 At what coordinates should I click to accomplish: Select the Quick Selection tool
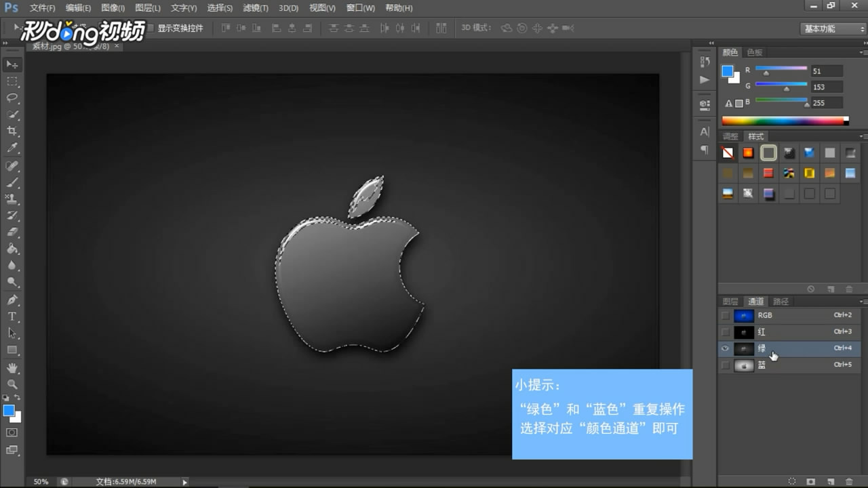click(x=12, y=115)
